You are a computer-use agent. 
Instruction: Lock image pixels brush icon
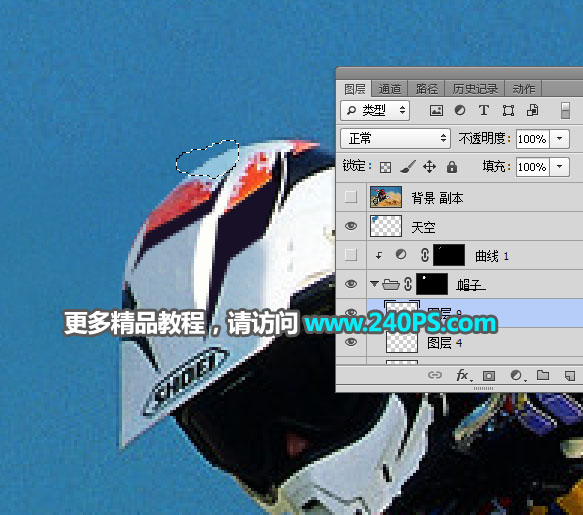click(x=408, y=167)
